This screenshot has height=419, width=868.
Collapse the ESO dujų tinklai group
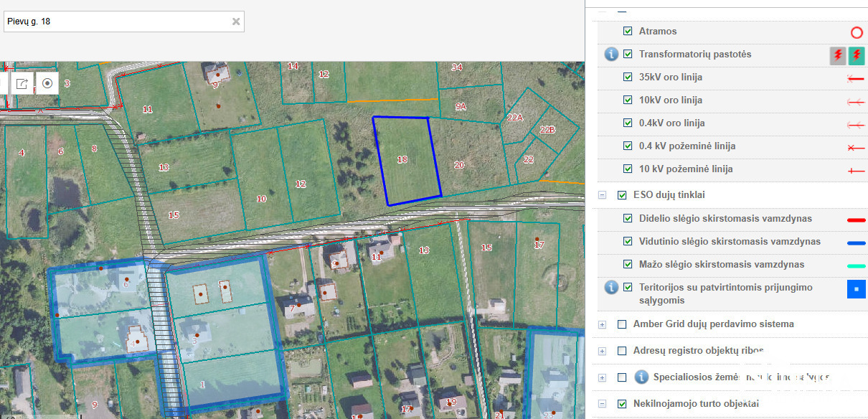pos(602,195)
